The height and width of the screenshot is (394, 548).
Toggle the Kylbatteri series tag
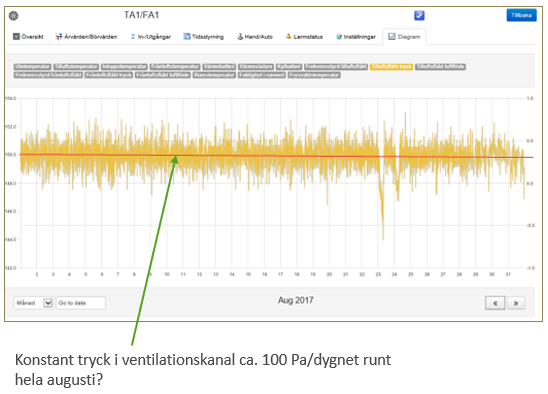point(289,66)
